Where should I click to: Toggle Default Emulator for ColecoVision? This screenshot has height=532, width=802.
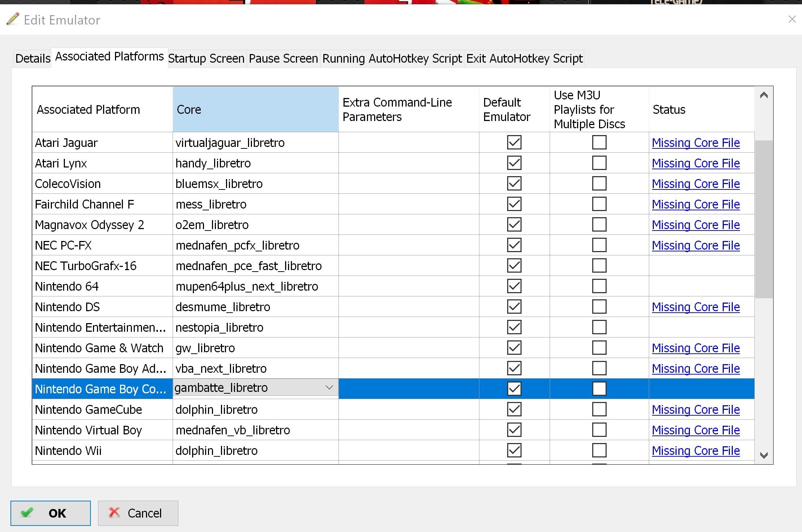(514, 183)
